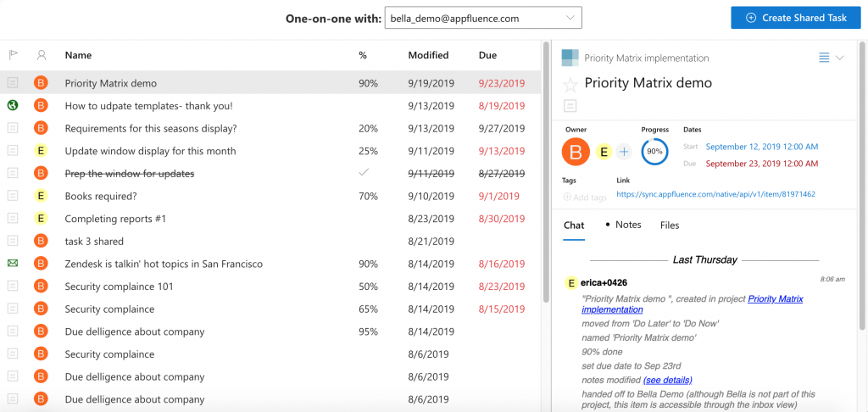Click the Priority Matrix implementation project name header
Screen dimensions: 868x412
coord(647,58)
